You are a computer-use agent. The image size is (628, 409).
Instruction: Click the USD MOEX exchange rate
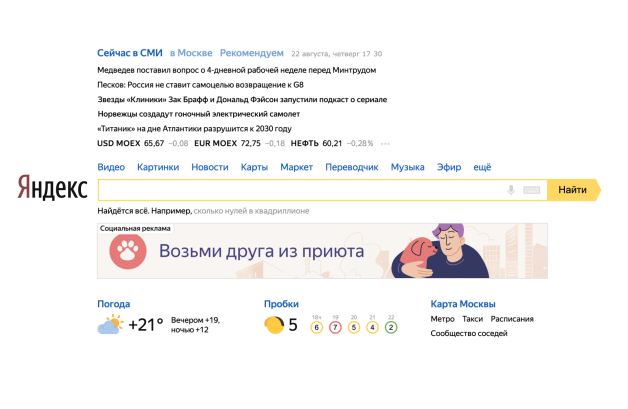tap(129, 143)
